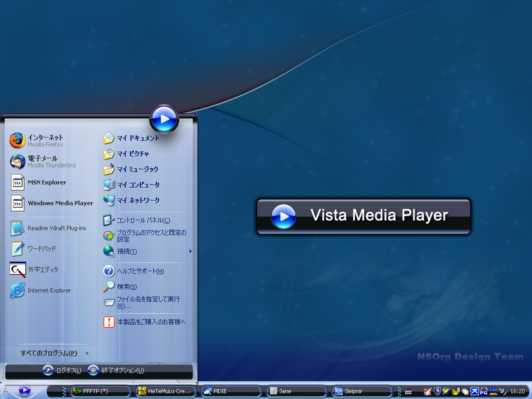The height and width of the screenshot is (399, 532).
Task: Click the blue shield tray icon
Action: [438, 391]
